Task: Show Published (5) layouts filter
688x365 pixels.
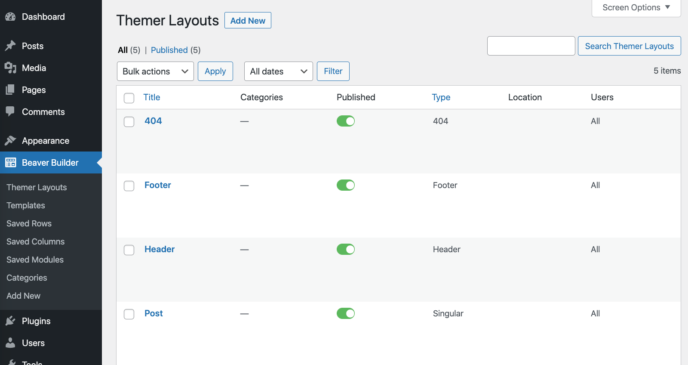Action: [176, 50]
